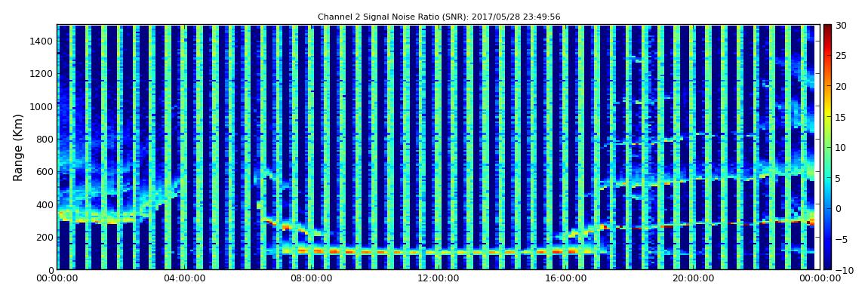Viewport: 868px width, 307px height.
Task: Click the 1400 range tick label
Action: pyautogui.click(x=42, y=41)
